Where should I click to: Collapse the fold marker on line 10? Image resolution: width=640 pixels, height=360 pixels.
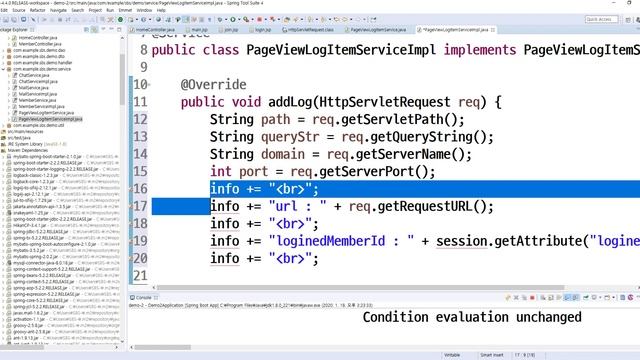point(149,85)
